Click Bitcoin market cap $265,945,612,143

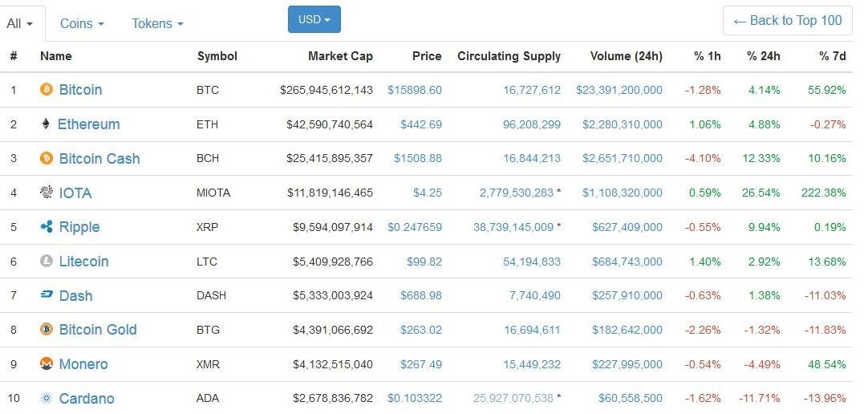327,90
